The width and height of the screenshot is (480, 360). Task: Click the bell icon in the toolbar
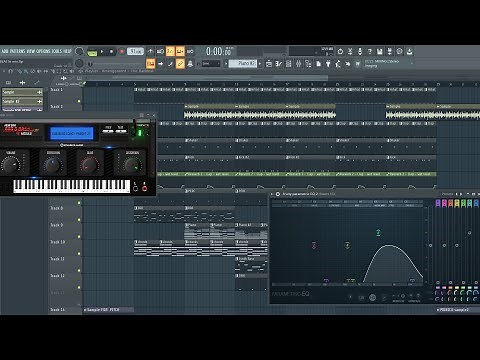190,63
